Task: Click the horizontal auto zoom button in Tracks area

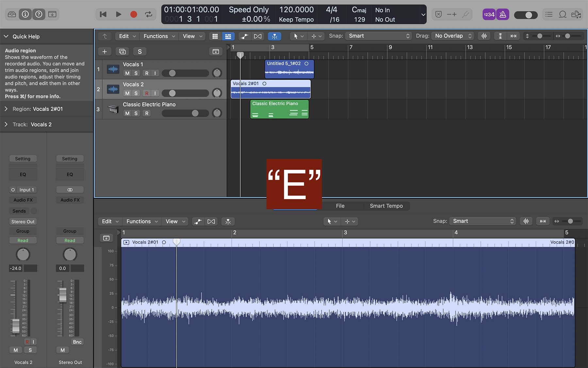Action: (514, 36)
